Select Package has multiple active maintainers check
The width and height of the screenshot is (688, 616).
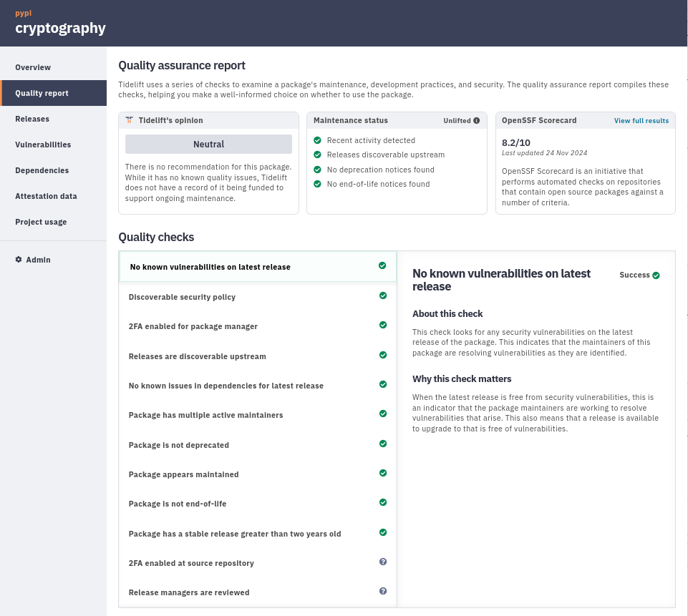(258, 415)
